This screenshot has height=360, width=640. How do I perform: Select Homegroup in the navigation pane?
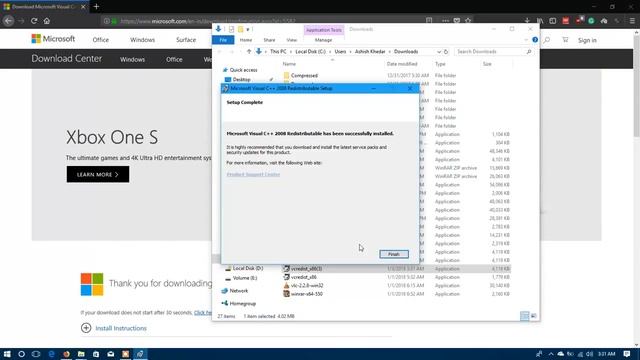click(x=242, y=303)
